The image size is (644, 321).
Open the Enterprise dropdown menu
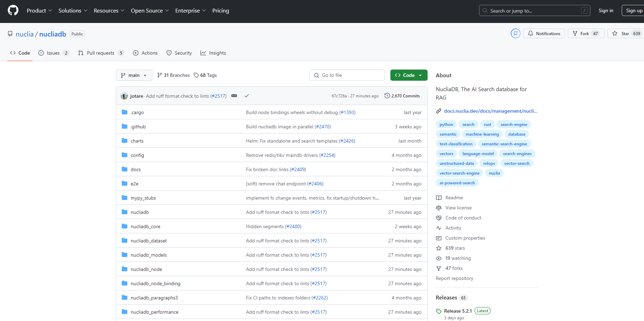190,10
